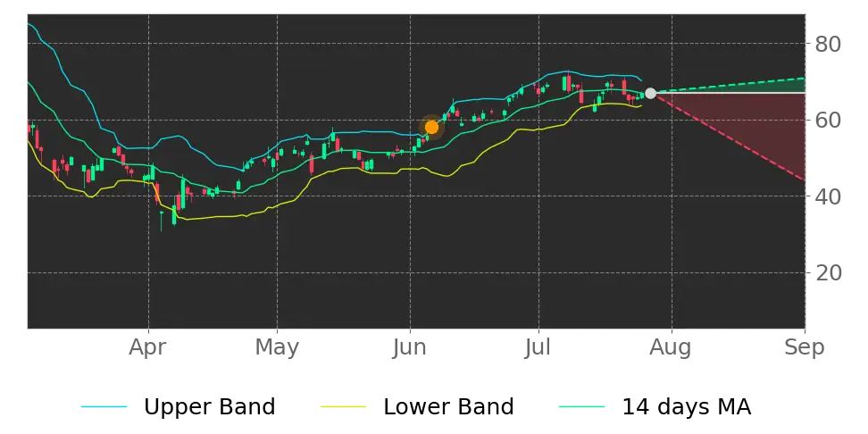868x434 pixels.
Task: Click the 80 y-axis value
Action: pos(828,44)
